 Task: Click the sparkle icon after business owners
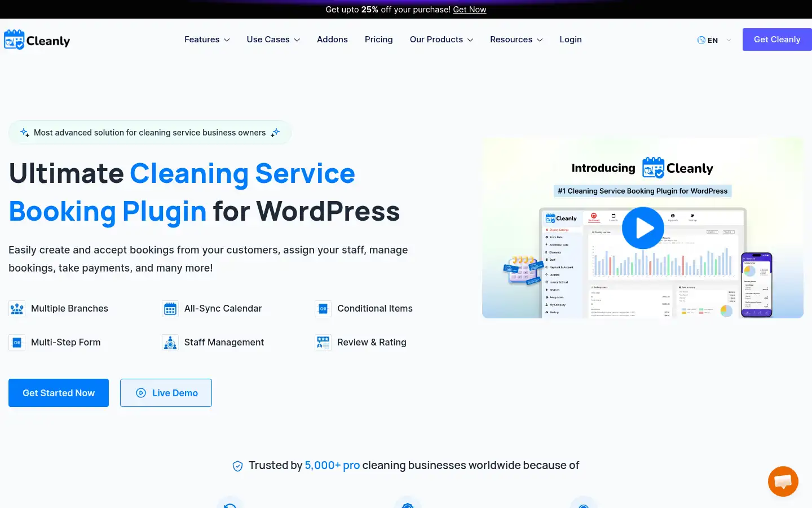click(x=275, y=133)
